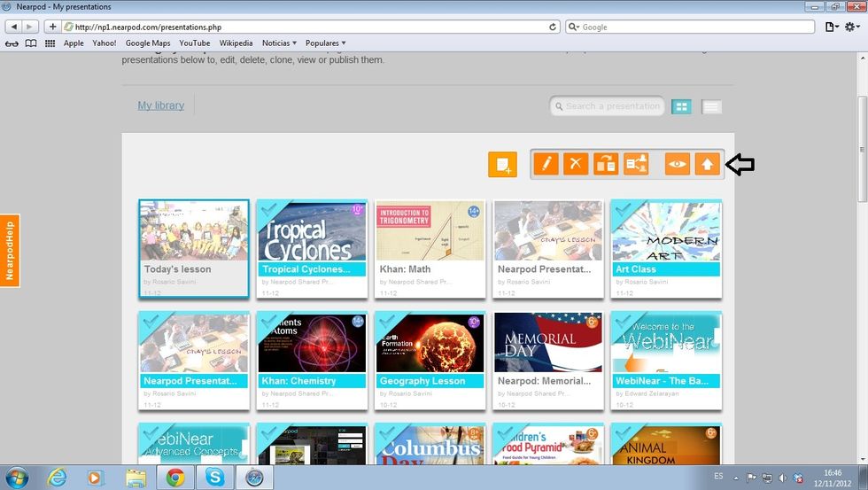868x490 pixels.
Task: Open the Google Maps bookmark
Action: pos(148,43)
